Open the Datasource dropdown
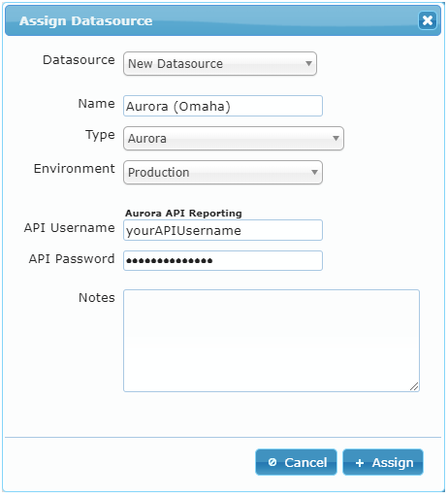This screenshot has width=448, height=498. [220, 64]
